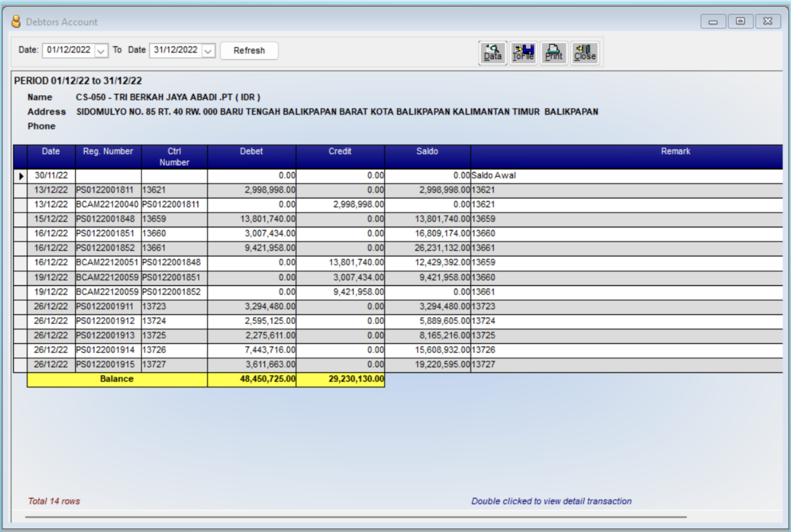Click the yellow Balance label cell
The image size is (791, 532).
coord(117,379)
